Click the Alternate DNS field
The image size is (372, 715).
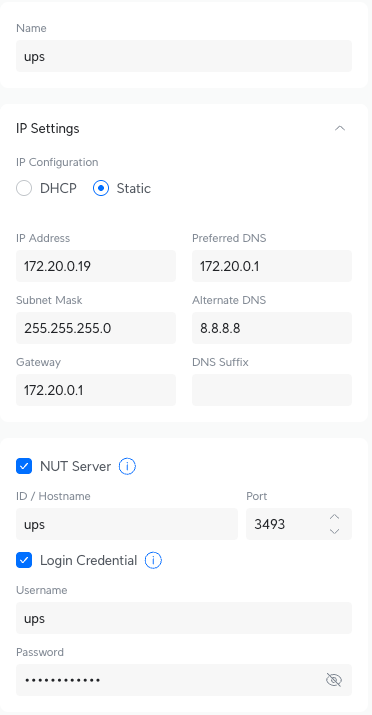(x=272, y=328)
